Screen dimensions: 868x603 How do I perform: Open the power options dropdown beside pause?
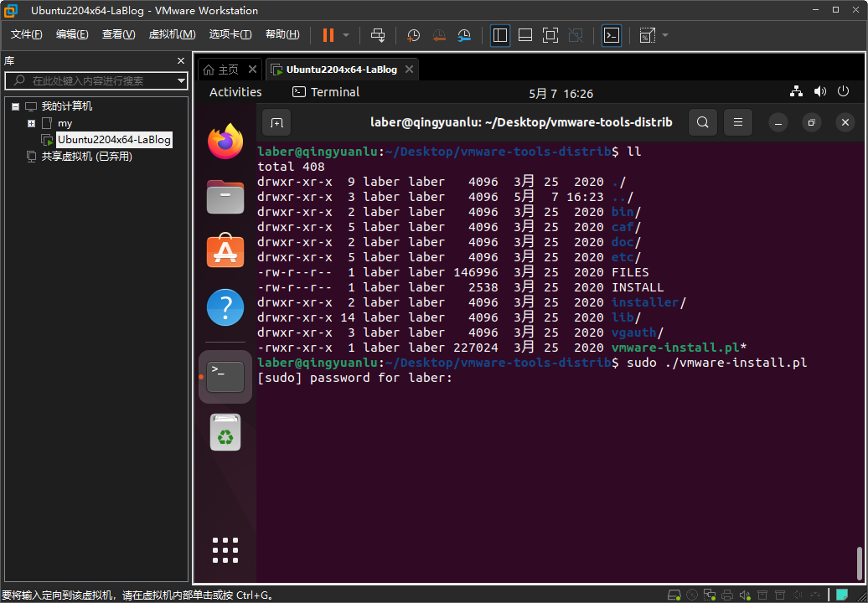(x=346, y=35)
